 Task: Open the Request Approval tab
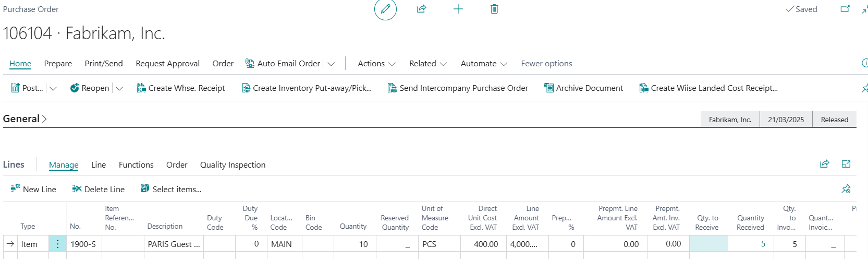(x=167, y=64)
